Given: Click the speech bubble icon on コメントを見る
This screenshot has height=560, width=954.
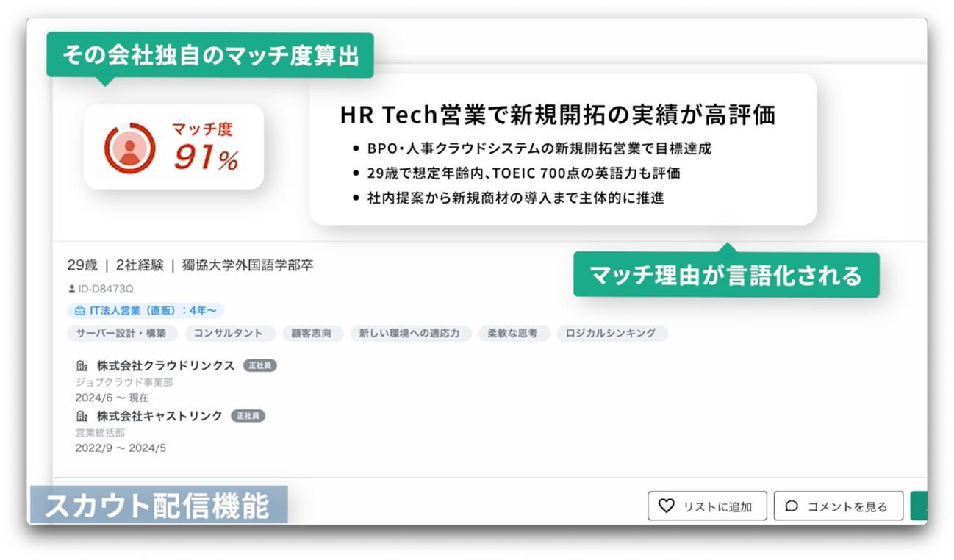Looking at the screenshot, I should (x=792, y=506).
